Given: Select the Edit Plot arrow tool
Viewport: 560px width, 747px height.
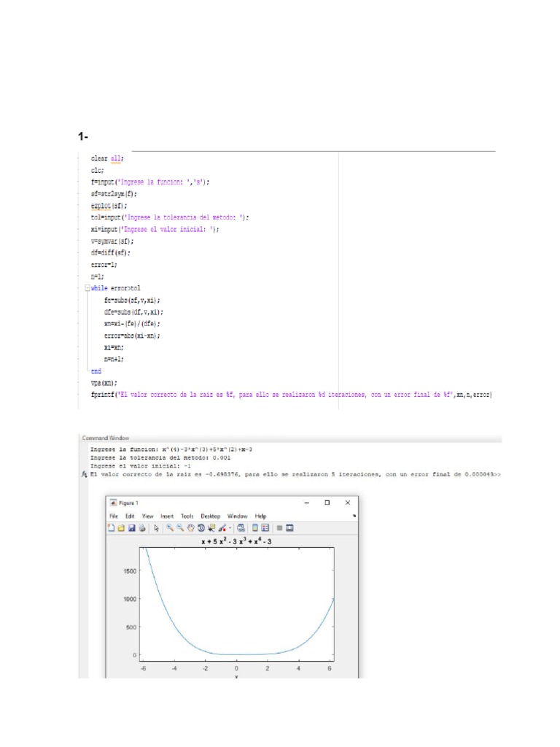Looking at the screenshot, I should click(156, 528).
